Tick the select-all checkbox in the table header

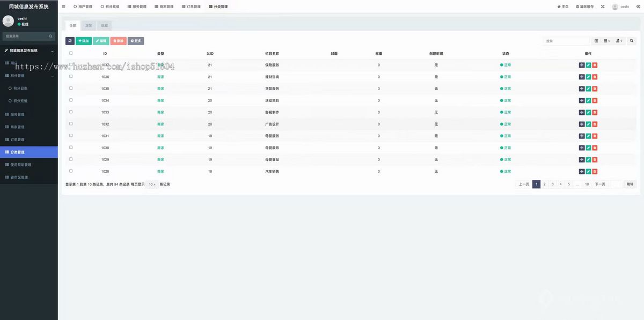click(x=71, y=53)
